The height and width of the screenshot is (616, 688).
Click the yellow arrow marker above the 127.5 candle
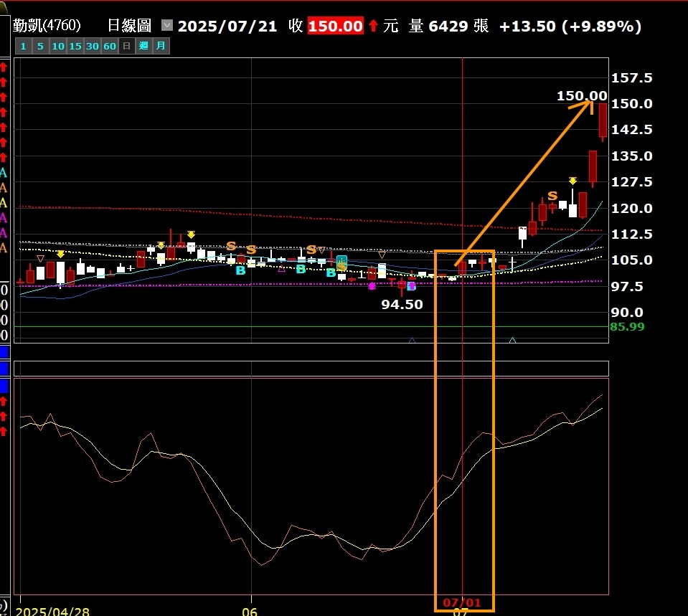pos(572,181)
